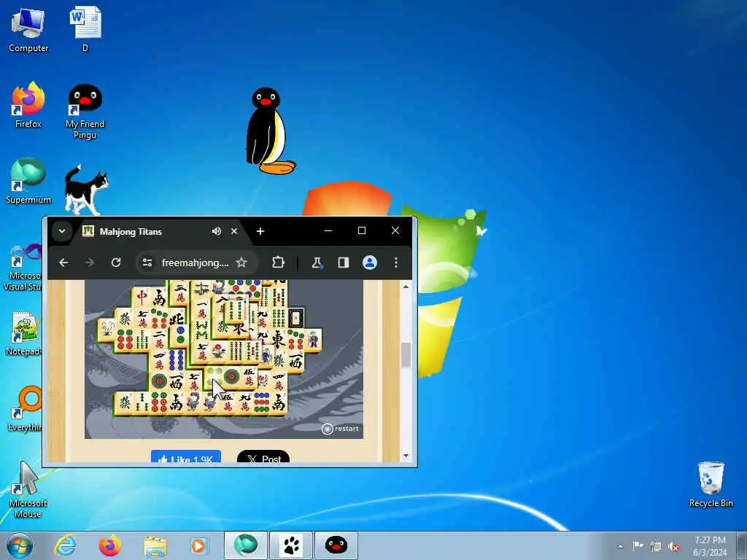
Task: Select the South wind tile at bottom right
Action: coord(279,403)
